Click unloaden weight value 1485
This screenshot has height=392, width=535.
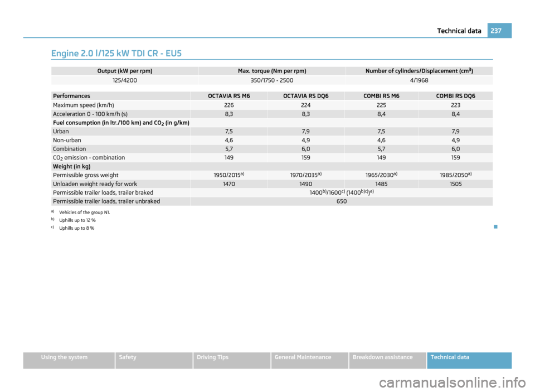tap(381, 184)
